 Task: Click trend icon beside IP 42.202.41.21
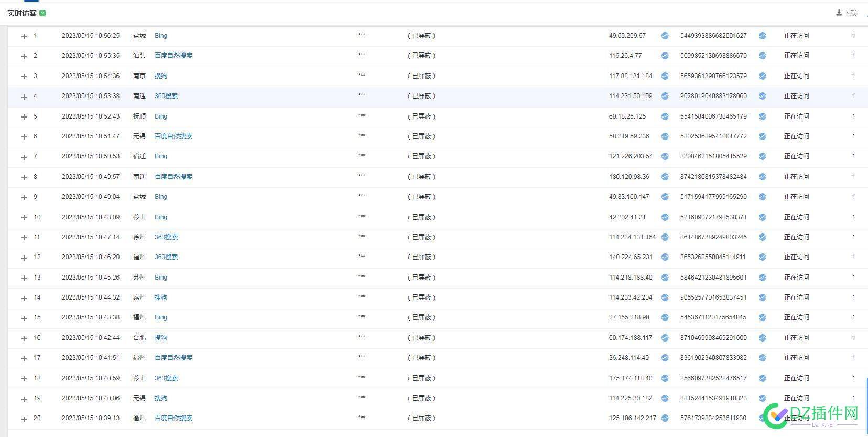pyautogui.click(x=665, y=217)
